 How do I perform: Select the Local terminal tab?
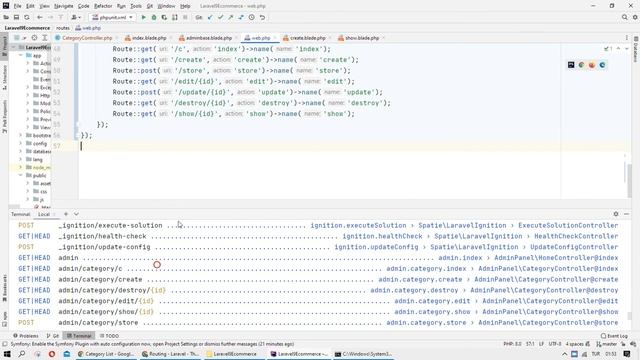[44, 214]
